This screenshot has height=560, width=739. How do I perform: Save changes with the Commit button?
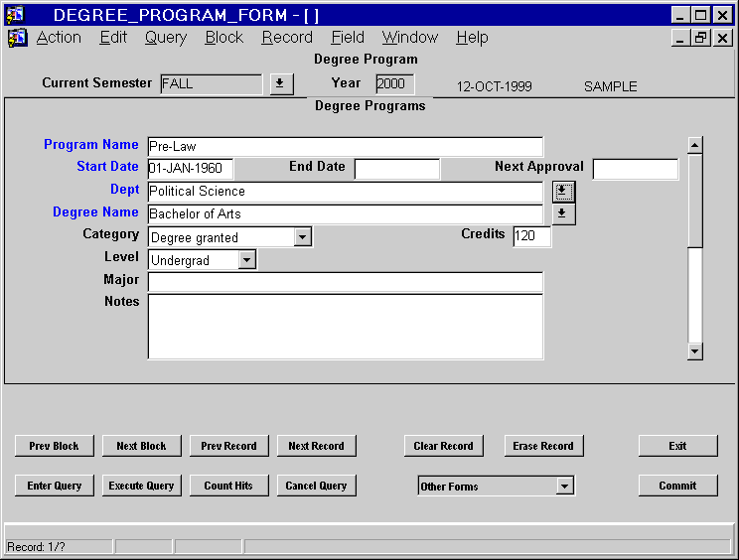677,486
